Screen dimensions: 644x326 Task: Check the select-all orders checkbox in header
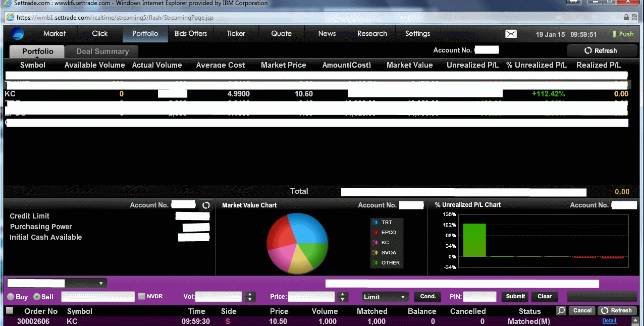(9, 310)
